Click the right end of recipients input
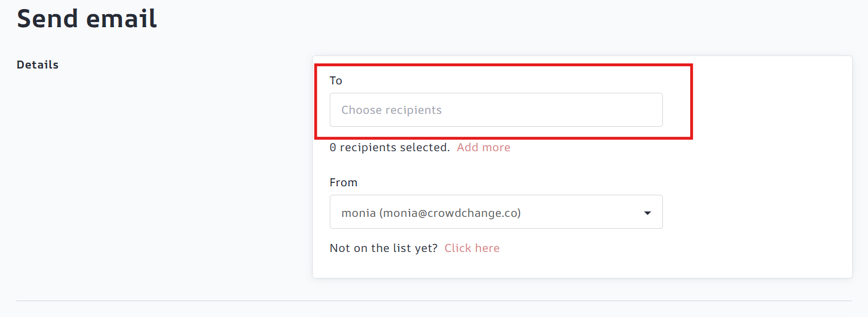This screenshot has width=868, height=317. [646, 110]
